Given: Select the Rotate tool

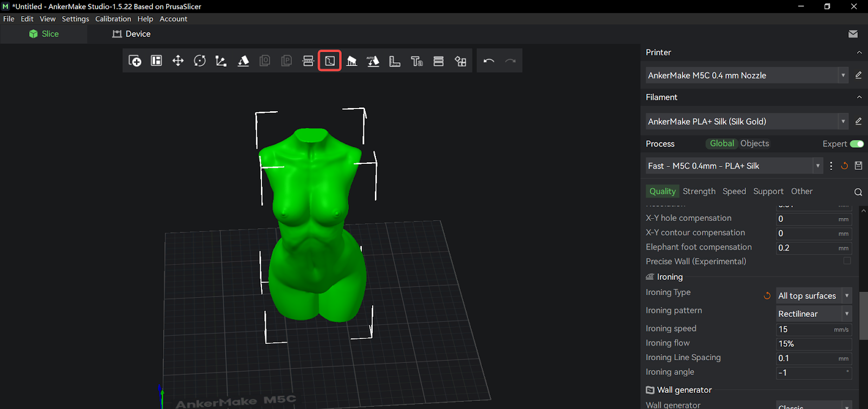Looking at the screenshot, I should (200, 61).
